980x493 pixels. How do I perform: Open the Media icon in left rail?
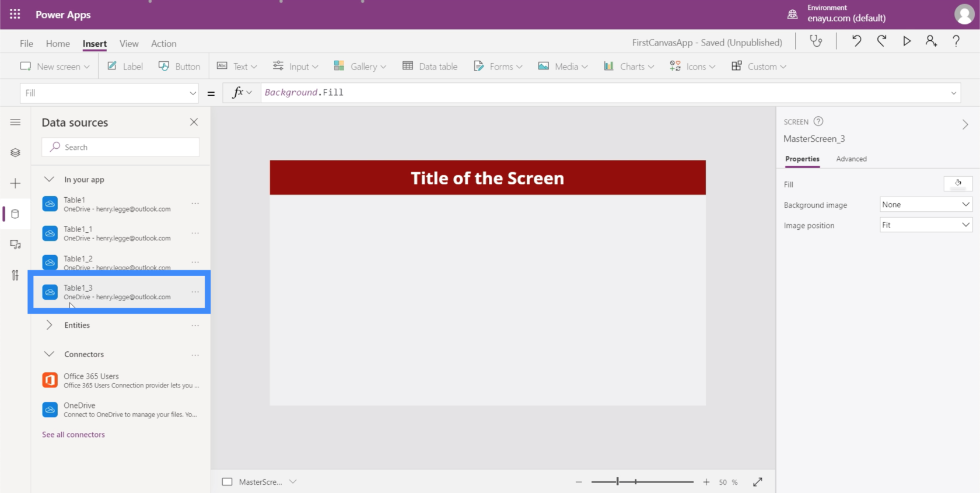(x=15, y=244)
